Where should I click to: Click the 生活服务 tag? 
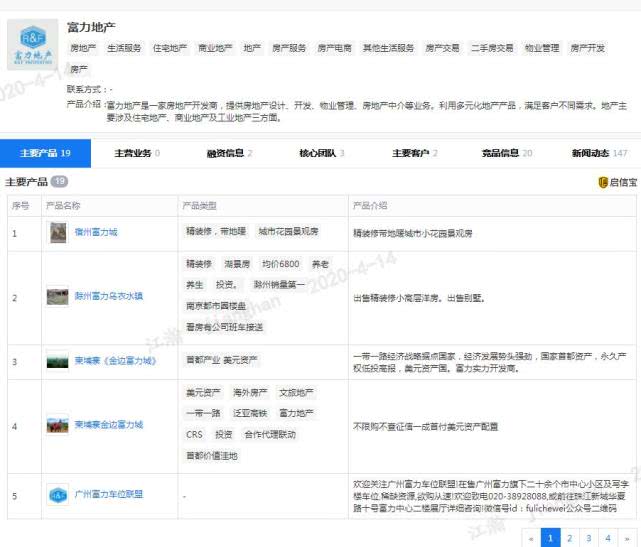[124, 48]
